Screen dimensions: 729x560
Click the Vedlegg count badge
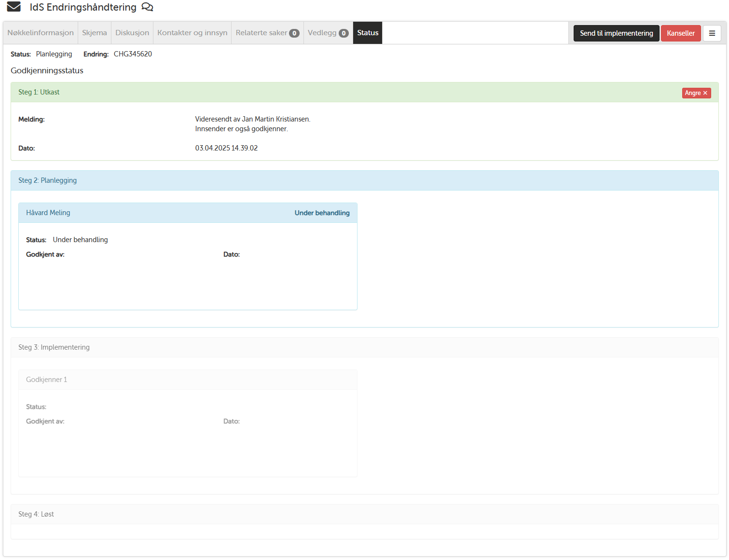point(344,33)
